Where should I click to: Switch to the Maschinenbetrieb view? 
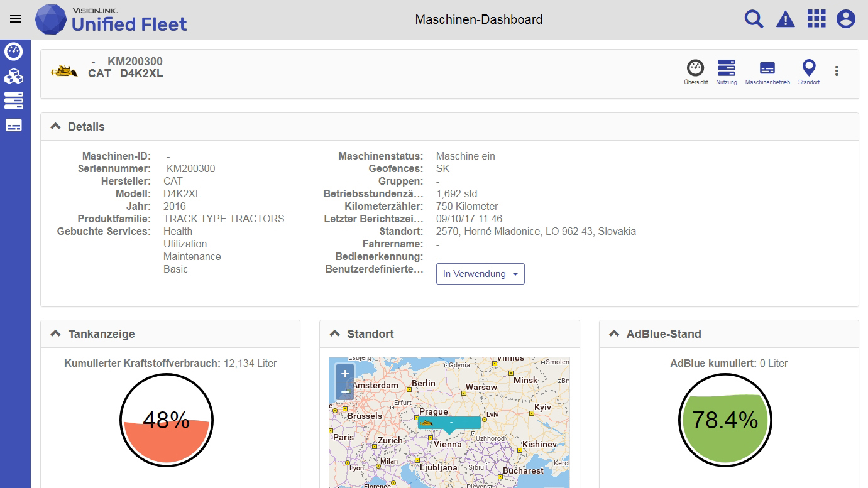[767, 72]
